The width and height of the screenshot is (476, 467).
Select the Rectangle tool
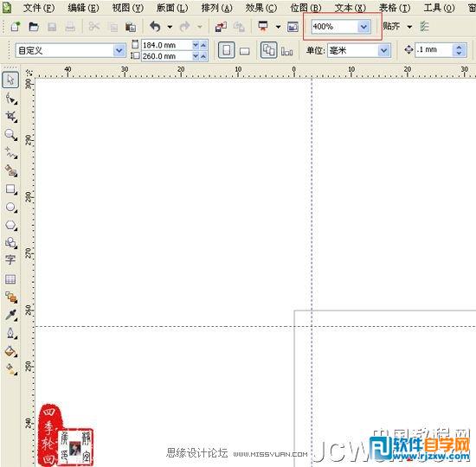[x=11, y=189]
